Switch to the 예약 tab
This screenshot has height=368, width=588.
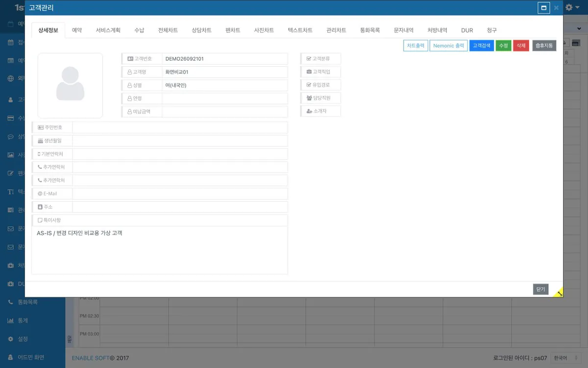point(77,30)
